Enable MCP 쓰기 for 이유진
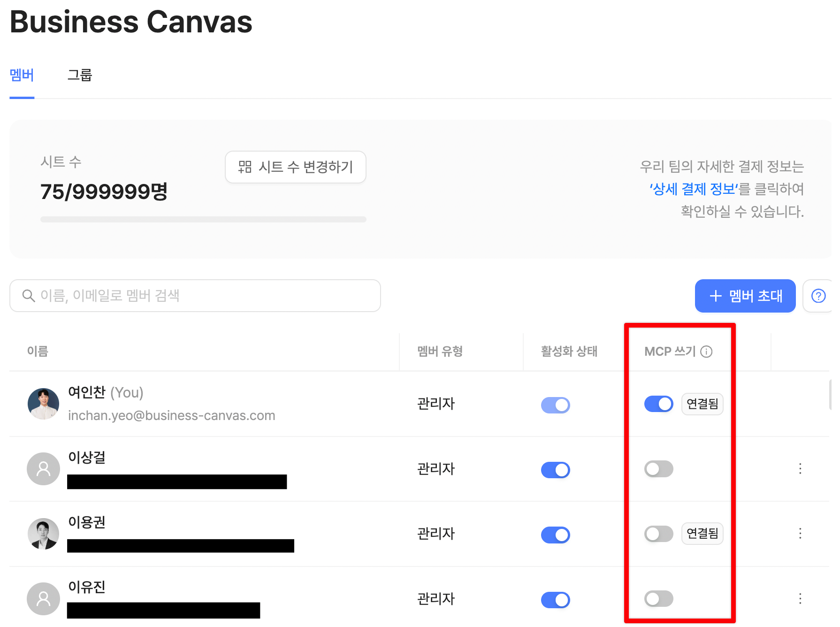Image resolution: width=840 pixels, height=627 pixels. (658, 598)
